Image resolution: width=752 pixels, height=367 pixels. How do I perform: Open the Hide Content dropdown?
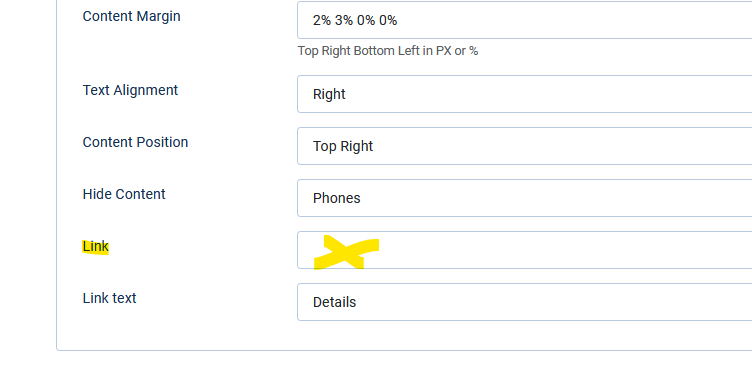click(x=525, y=198)
